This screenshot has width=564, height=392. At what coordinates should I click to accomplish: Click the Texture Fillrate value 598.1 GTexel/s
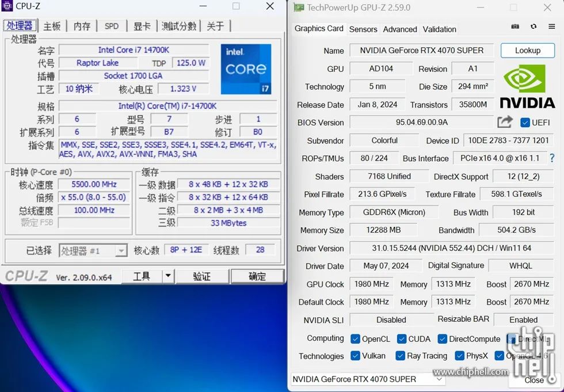pyautogui.click(x=517, y=194)
